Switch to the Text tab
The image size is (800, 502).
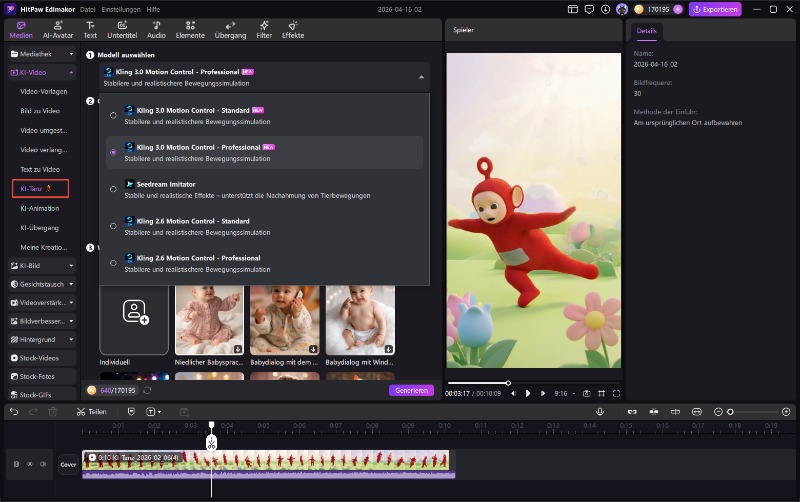tap(90, 30)
